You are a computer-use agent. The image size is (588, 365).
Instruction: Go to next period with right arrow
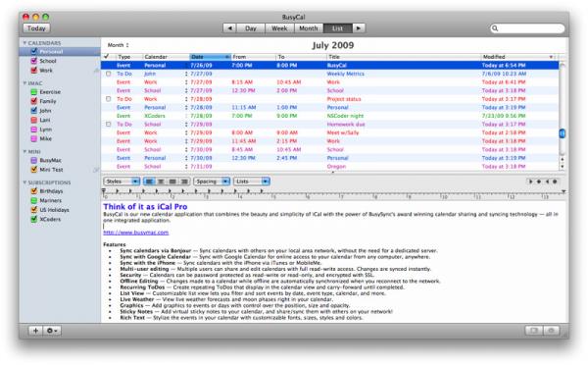[359, 28]
